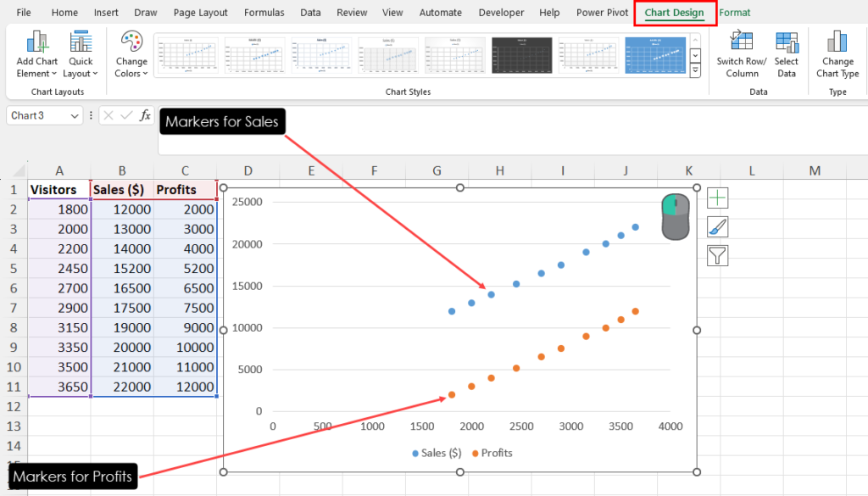868x496 pixels.
Task: Click the Visitors header cell
Action: [59, 189]
